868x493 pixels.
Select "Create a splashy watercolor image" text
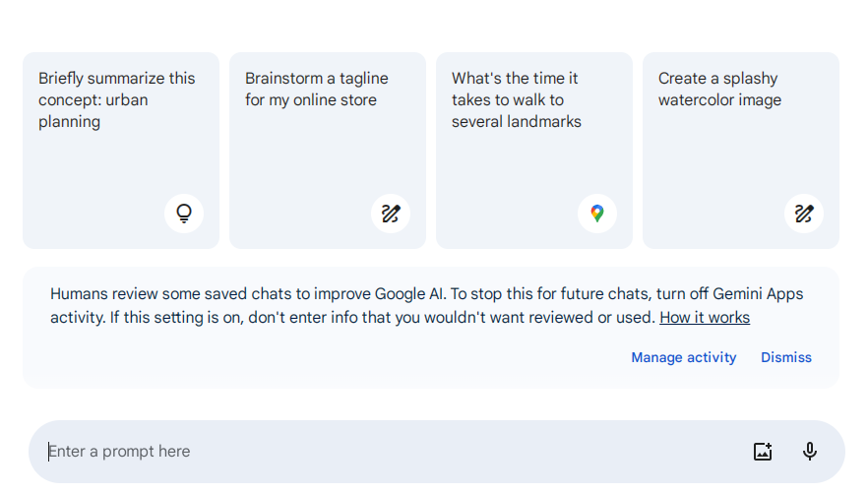pos(719,89)
